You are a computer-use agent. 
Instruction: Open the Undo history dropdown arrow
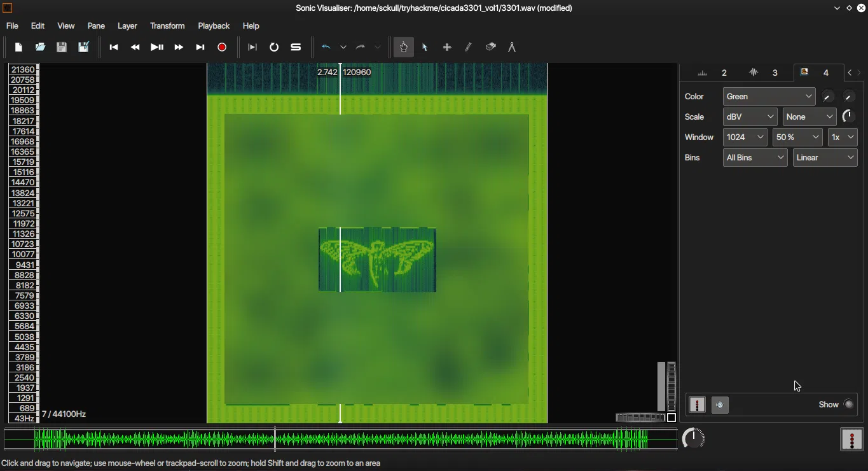click(343, 47)
